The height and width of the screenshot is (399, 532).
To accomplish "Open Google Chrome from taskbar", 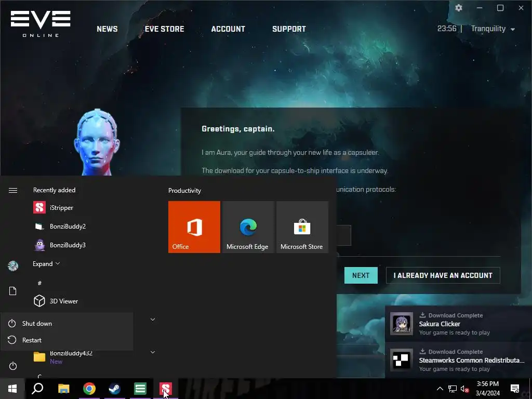I will pyautogui.click(x=89, y=389).
